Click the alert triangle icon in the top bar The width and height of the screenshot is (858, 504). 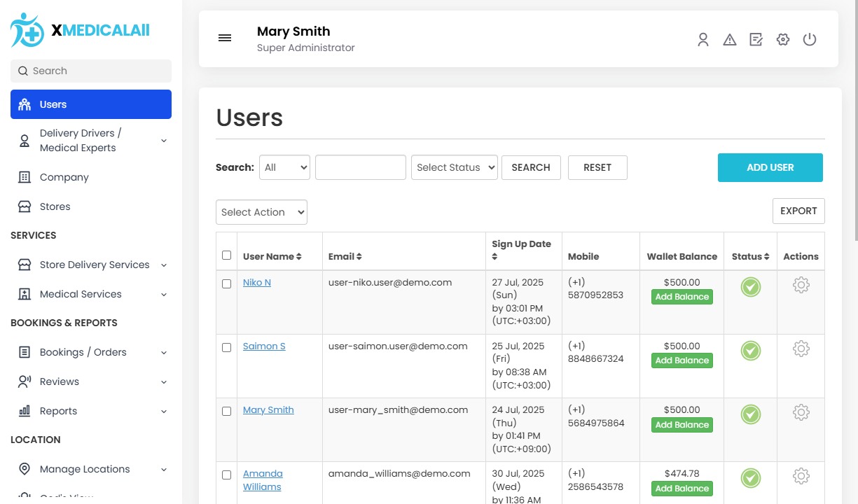(x=730, y=39)
